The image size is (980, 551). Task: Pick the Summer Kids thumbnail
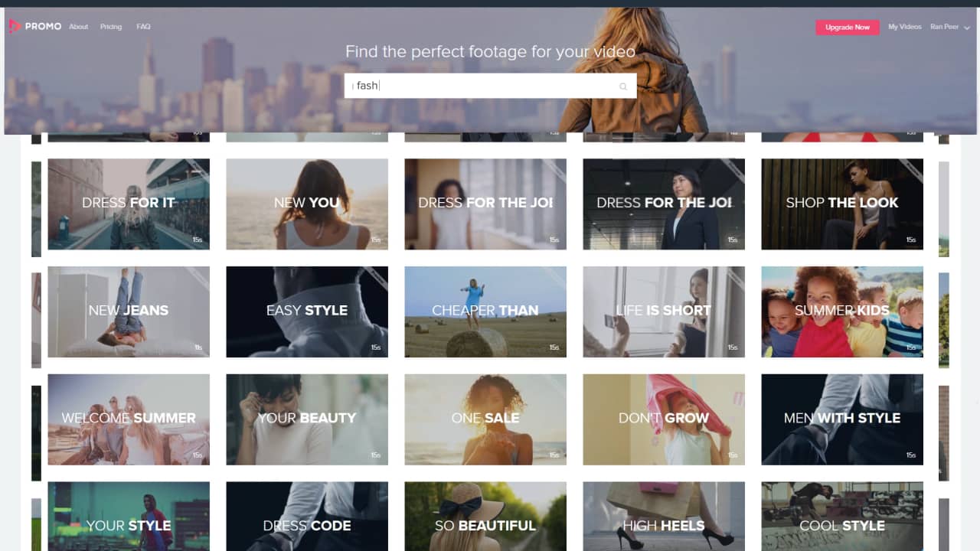pos(842,312)
